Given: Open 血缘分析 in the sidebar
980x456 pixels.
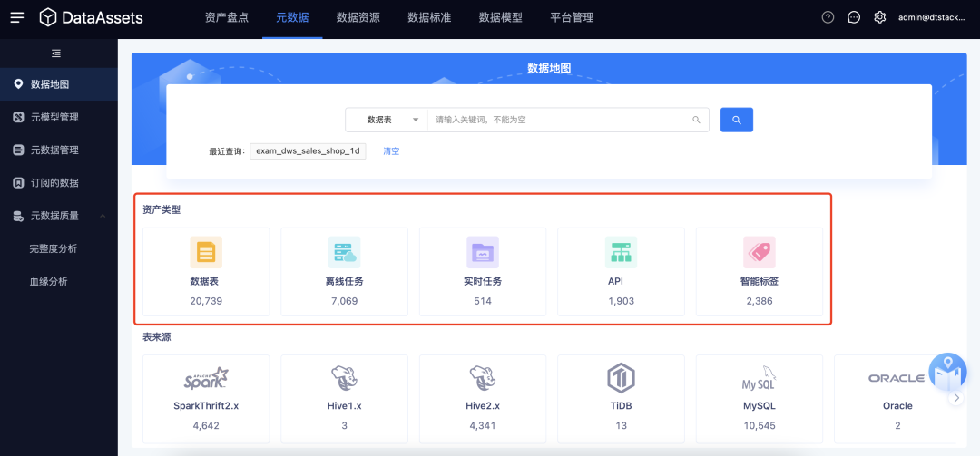Looking at the screenshot, I should pyautogui.click(x=48, y=281).
